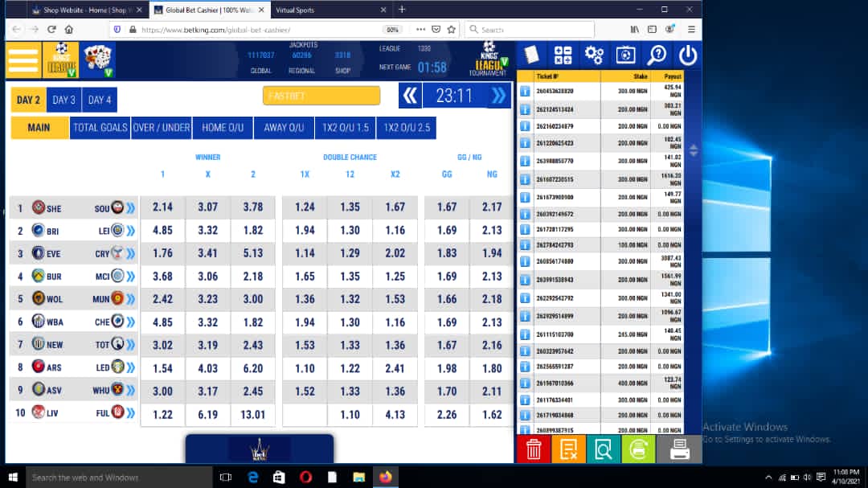Open the TOTAL GOALS tab
868x488 pixels.
pos(100,127)
